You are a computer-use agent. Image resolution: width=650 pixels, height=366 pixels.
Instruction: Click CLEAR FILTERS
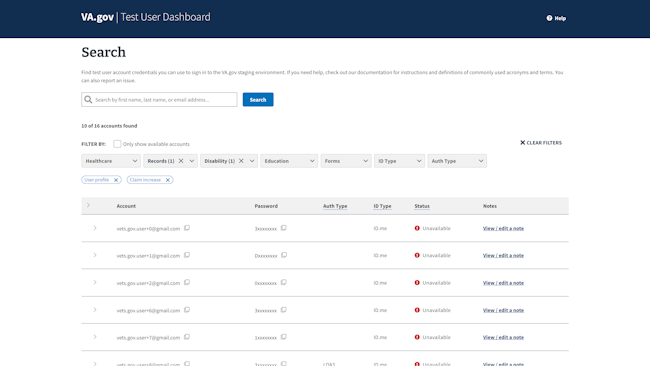(541, 143)
